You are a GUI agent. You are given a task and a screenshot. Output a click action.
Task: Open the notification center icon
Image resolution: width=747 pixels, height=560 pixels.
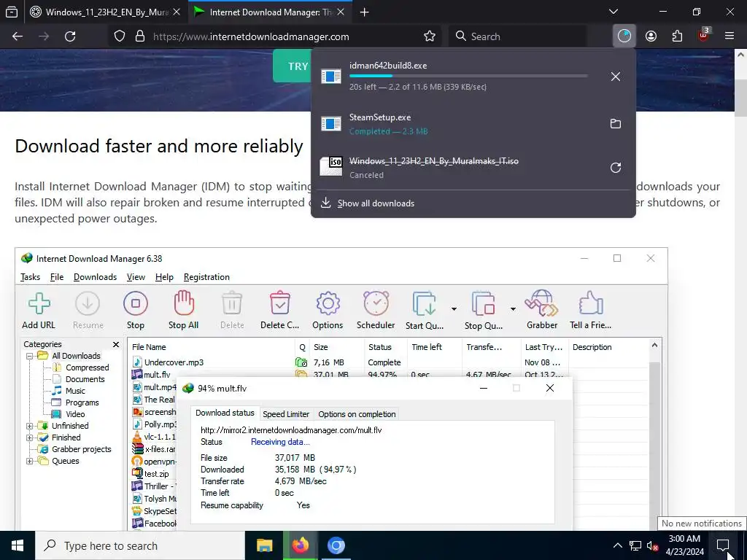(x=723, y=545)
